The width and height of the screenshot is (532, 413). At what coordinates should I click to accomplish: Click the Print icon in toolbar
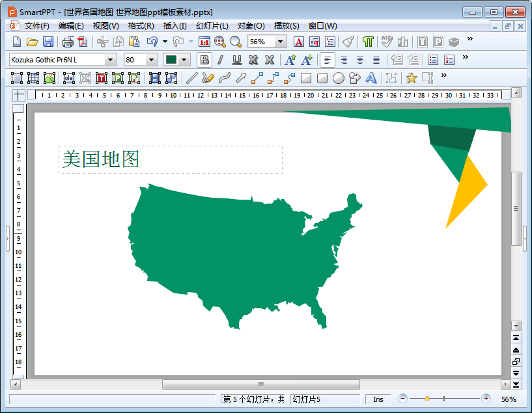point(68,42)
